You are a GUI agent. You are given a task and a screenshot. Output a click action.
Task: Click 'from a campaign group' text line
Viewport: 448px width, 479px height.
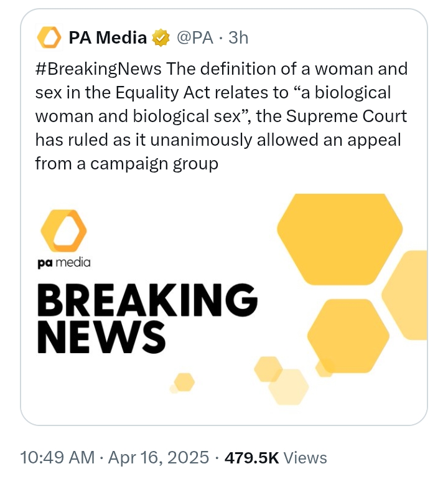127,164
